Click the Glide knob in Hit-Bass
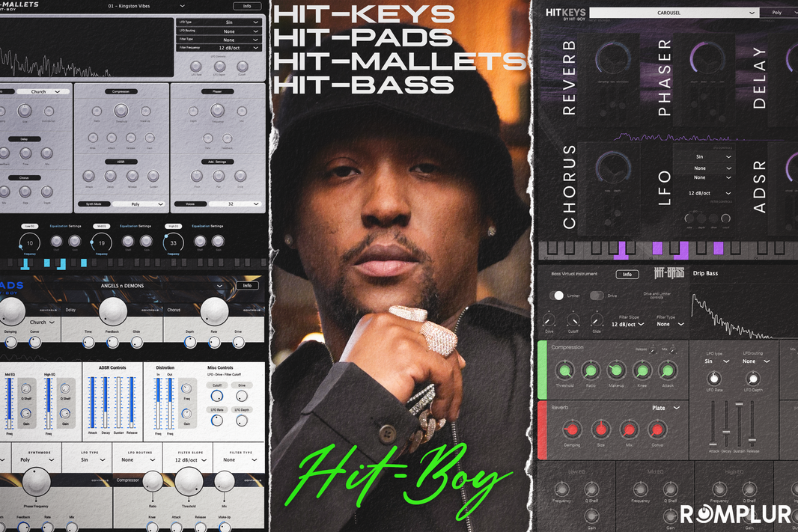Image resolution: width=798 pixels, height=532 pixels. [x=597, y=320]
